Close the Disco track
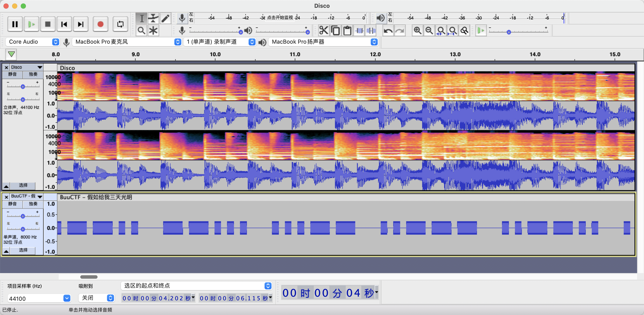This screenshot has height=315, width=644. tap(6, 67)
